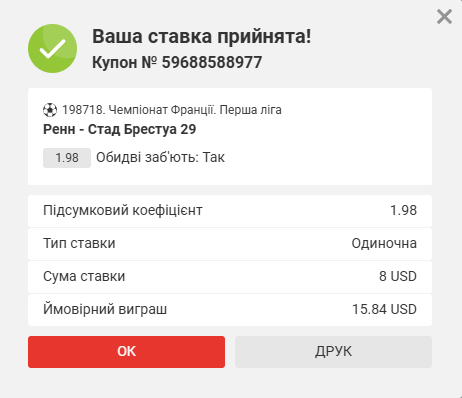Click the total odds value 1.98 at right
This screenshot has height=398, width=462.
403,210
